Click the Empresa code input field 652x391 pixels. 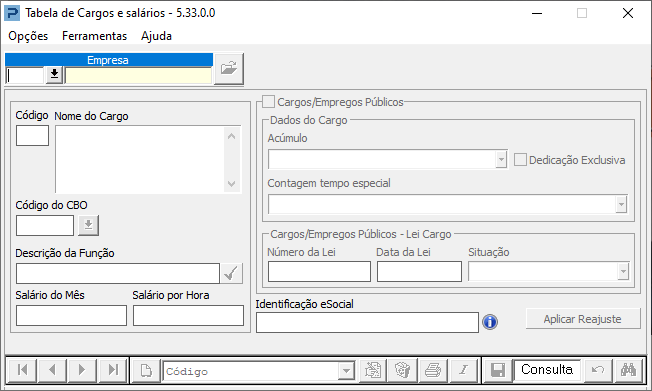[25, 75]
